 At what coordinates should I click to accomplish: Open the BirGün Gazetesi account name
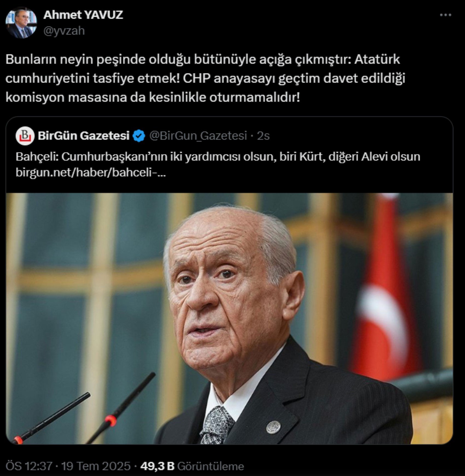[x=83, y=136]
